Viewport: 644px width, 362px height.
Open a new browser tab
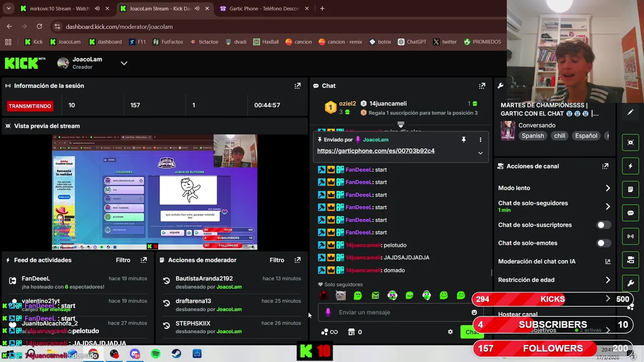pos(322,9)
